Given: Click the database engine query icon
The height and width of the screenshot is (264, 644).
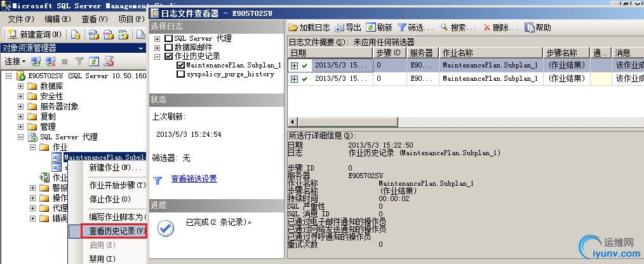Looking at the screenshot, I should click(76, 34).
